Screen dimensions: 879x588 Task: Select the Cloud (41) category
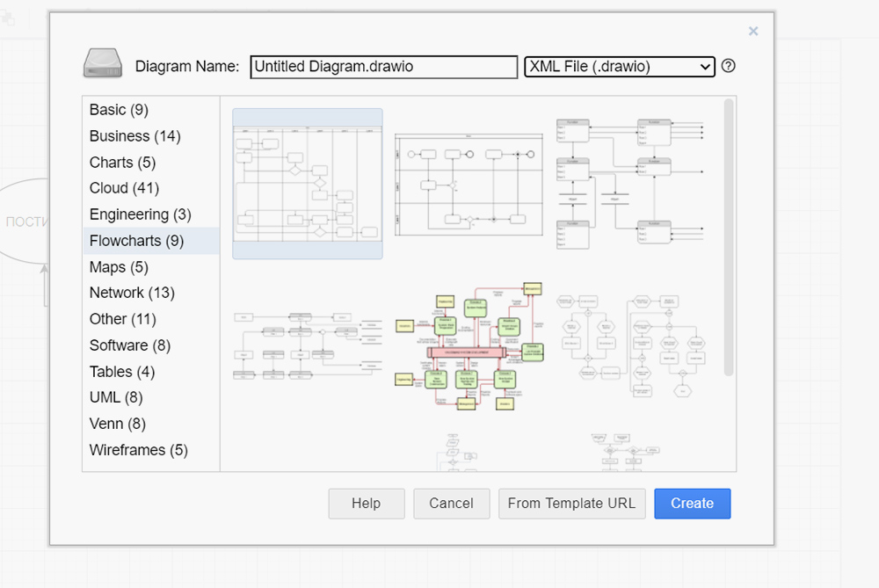coord(151,188)
